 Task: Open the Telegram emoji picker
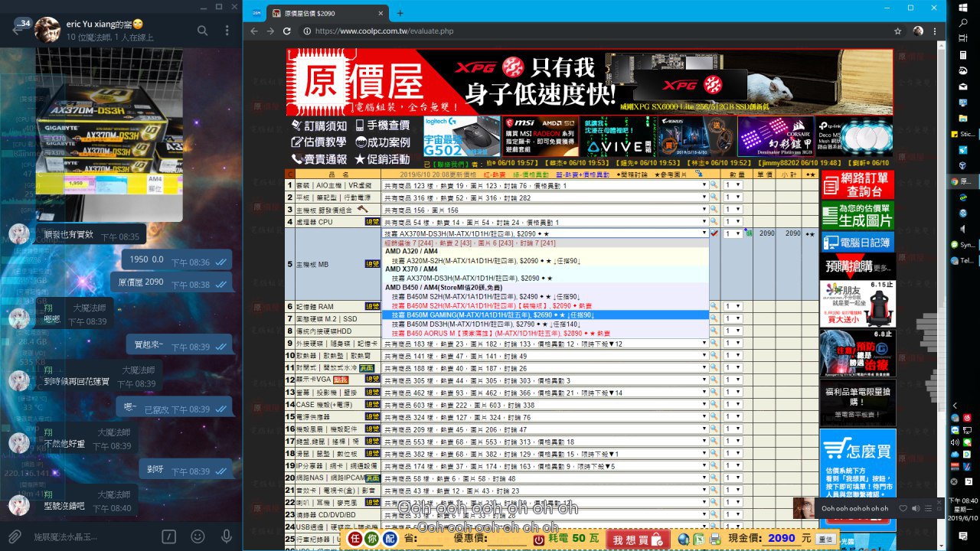click(198, 536)
